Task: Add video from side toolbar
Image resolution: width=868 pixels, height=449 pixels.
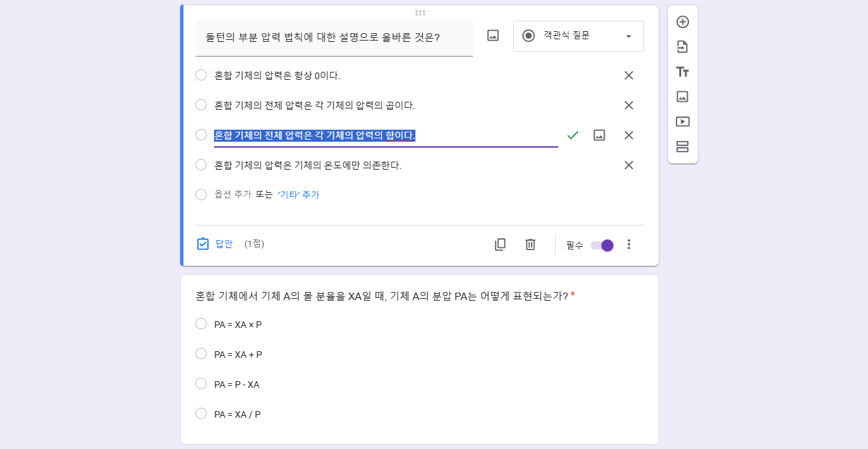Action: tap(683, 122)
